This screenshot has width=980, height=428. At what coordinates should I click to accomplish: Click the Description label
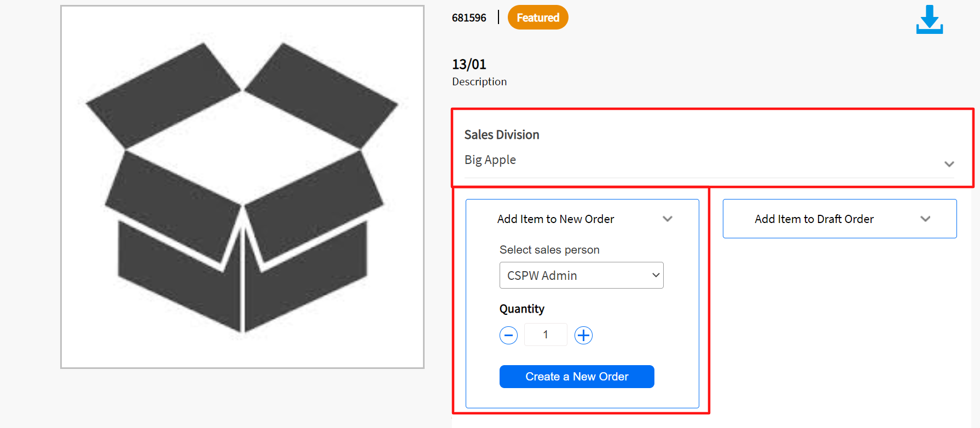pyautogui.click(x=479, y=81)
